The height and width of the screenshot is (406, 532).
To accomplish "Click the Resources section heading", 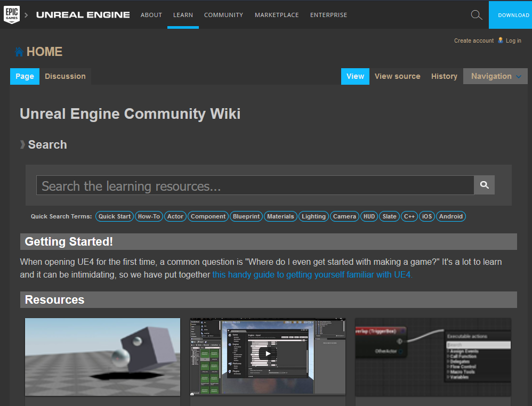I will point(54,300).
